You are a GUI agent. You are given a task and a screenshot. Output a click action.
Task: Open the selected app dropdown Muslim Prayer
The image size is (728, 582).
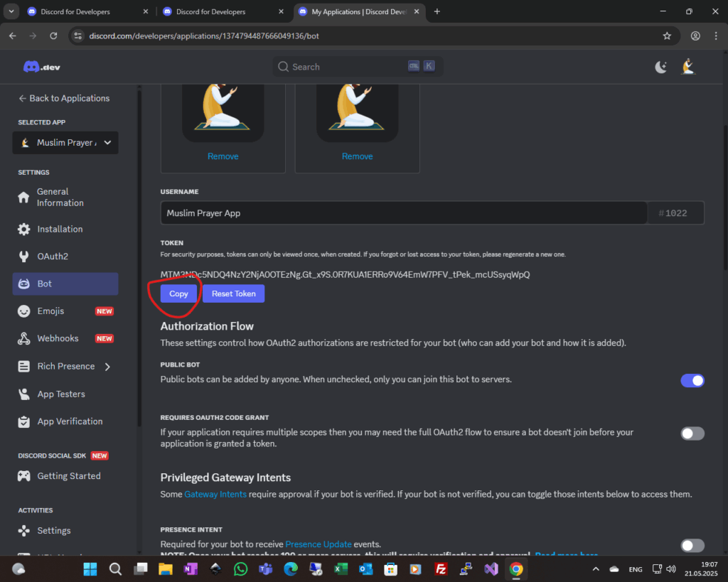point(65,143)
